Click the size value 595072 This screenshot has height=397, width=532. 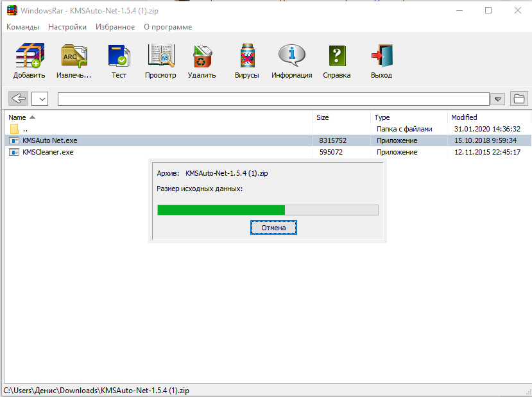331,152
